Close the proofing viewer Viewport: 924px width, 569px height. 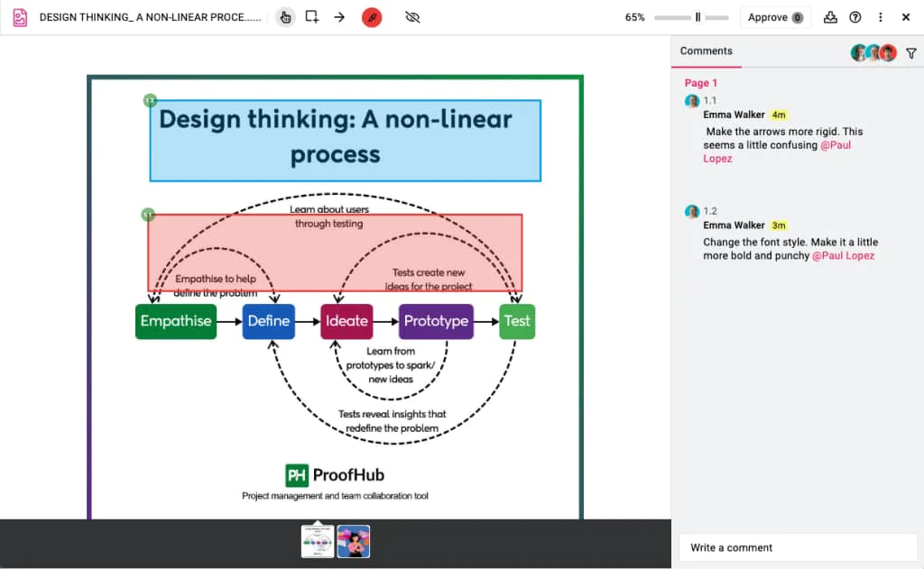[906, 17]
